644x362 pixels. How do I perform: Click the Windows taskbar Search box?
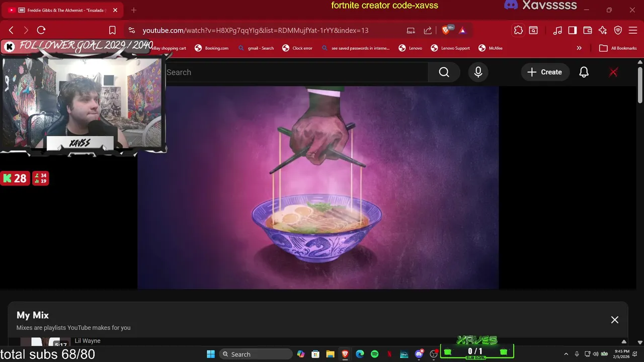point(256,354)
